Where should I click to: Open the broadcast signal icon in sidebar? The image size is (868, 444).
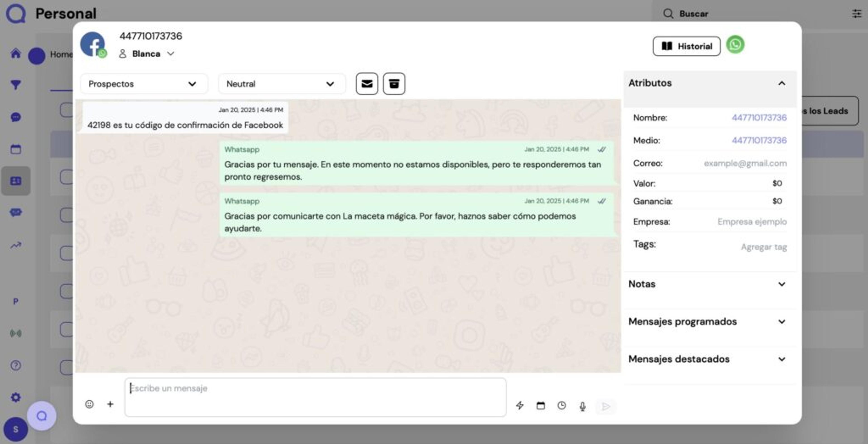pyautogui.click(x=16, y=333)
